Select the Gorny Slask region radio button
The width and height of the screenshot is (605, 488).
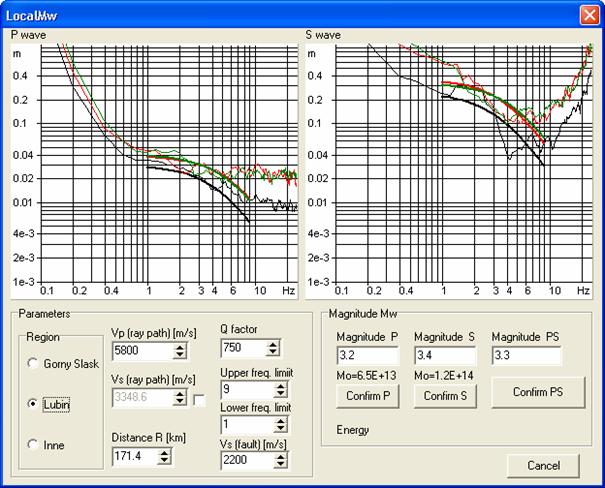click(x=33, y=363)
